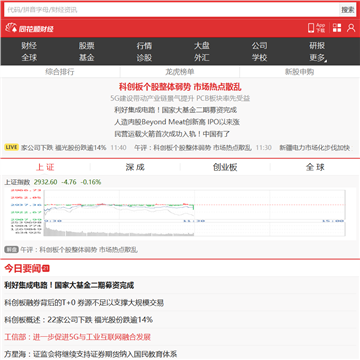
Task: Open the 全球 item in the dark navigation bar
Action: 29,58
